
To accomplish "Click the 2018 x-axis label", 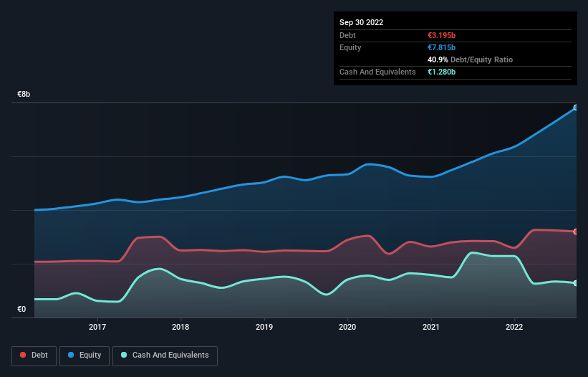I will pyautogui.click(x=180, y=327).
